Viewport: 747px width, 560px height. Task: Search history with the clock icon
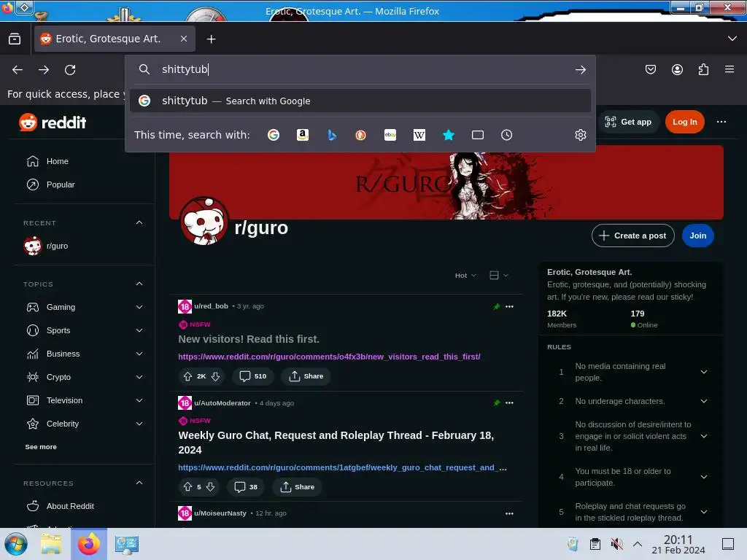[x=506, y=135]
